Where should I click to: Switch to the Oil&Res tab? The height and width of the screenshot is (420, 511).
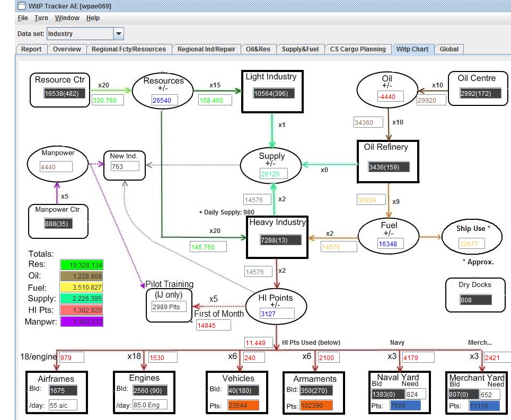tap(258, 49)
